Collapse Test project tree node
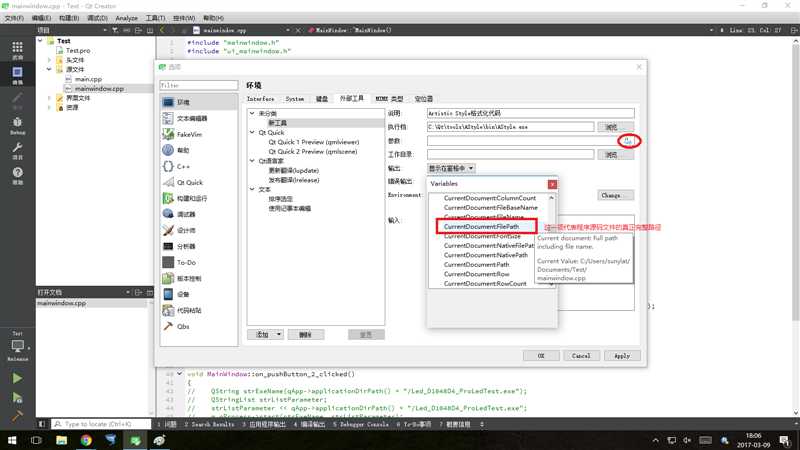This screenshot has height=450, width=800. tap(40, 41)
